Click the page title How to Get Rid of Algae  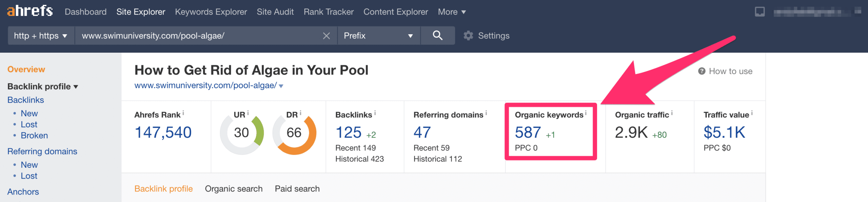click(x=251, y=70)
